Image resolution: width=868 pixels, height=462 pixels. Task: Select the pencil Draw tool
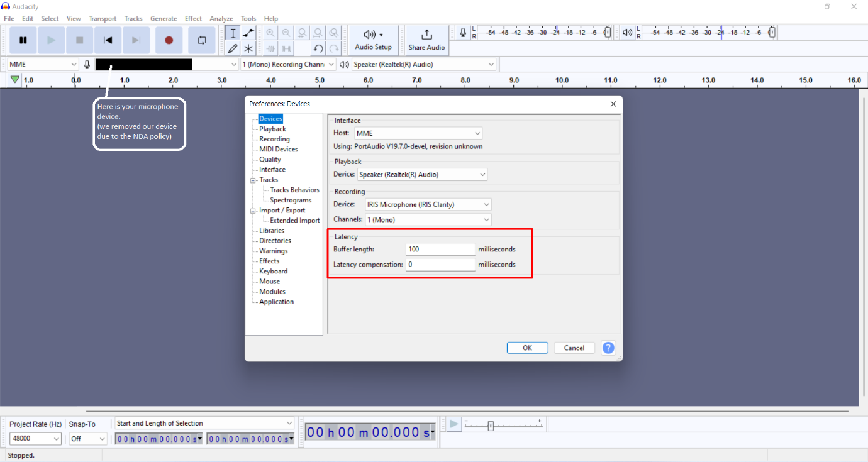point(233,48)
